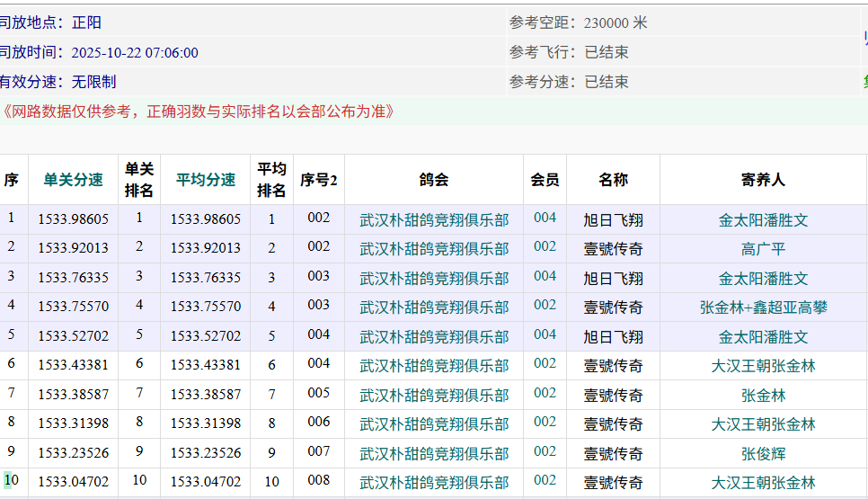This screenshot has width=868, height=499.
Task: Open owner link 高广平
Action: [763, 249]
